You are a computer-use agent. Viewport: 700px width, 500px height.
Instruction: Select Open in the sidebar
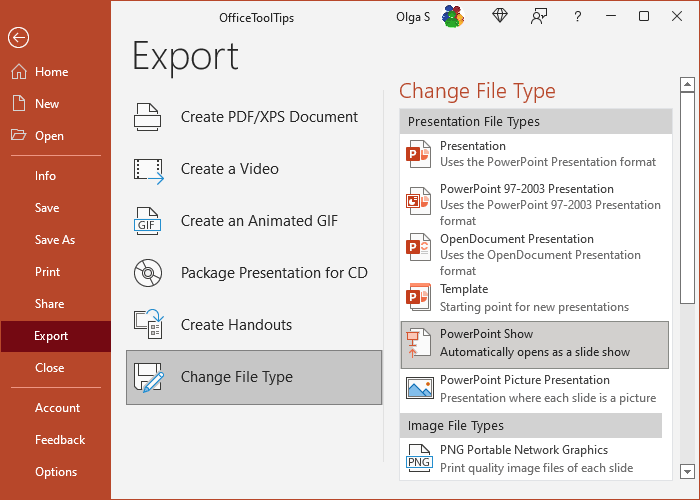(x=55, y=136)
